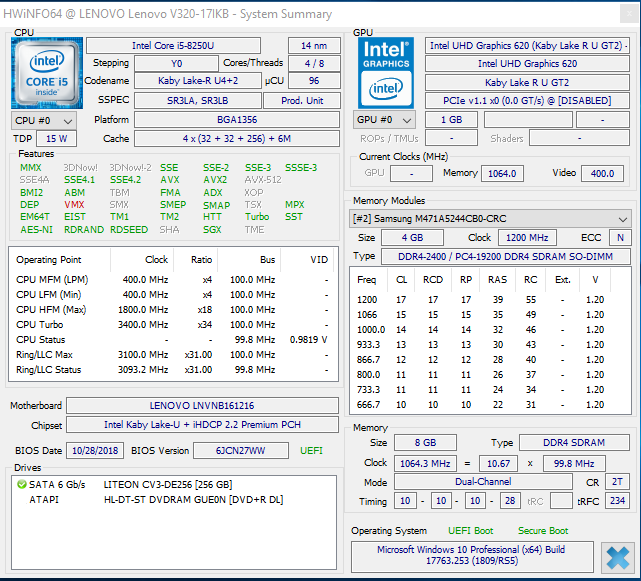
Task: Click the AVX2 feature label
Action: 215,179
